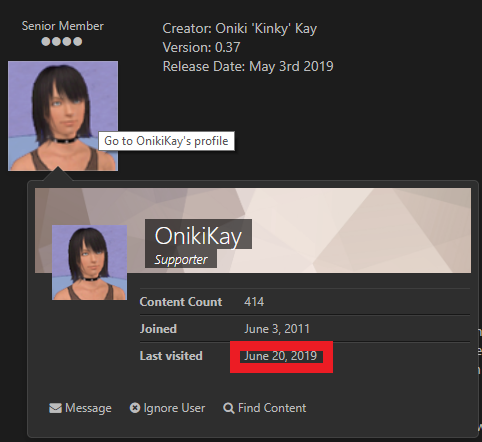Click the four rank dots under Senior Member
The width and height of the screenshot is (482, 442).
coord(62,42)
